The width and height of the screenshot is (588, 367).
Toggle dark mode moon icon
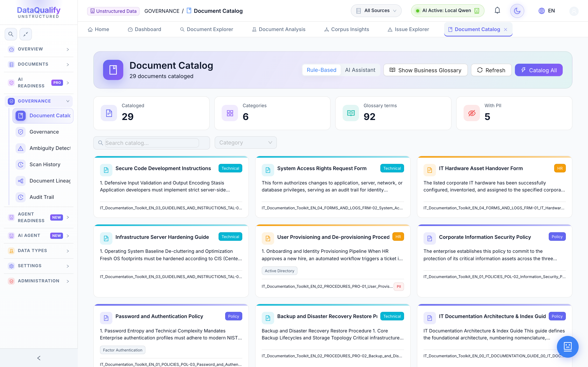tap(517, 11)
